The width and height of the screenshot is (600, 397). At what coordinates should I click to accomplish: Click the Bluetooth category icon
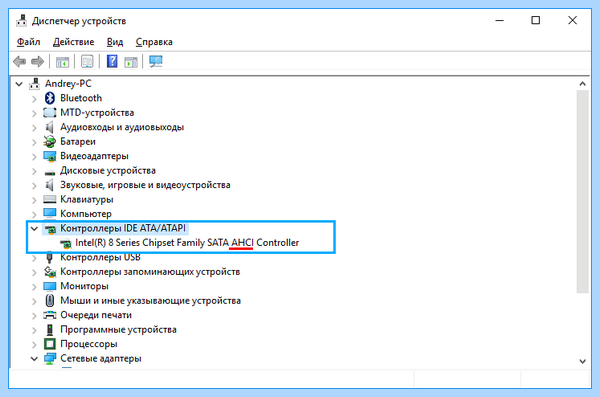click(x=50, y=98)
